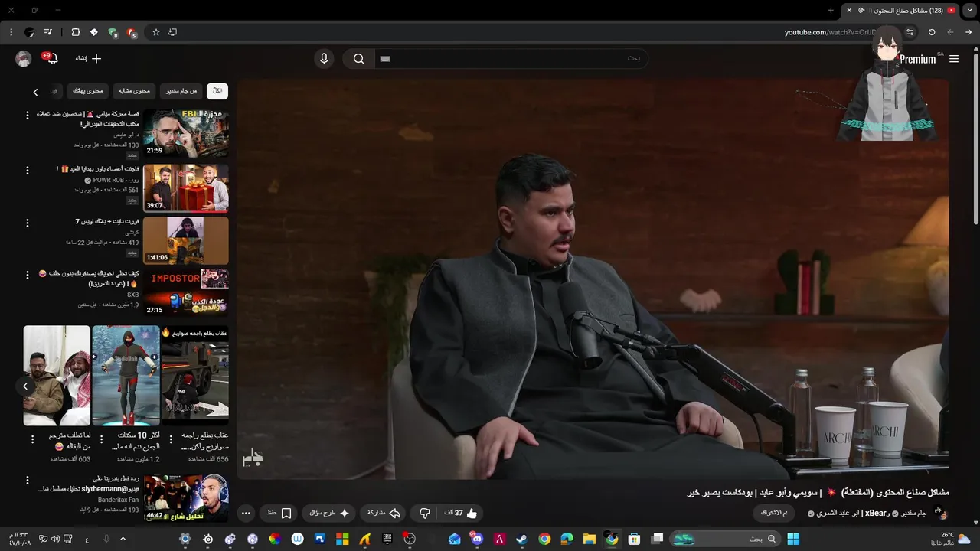Open Steam from the taskbar
Image resolution: width=980 pixels, height=551 pixels.
pyautogui.click(x=521, y=539)
